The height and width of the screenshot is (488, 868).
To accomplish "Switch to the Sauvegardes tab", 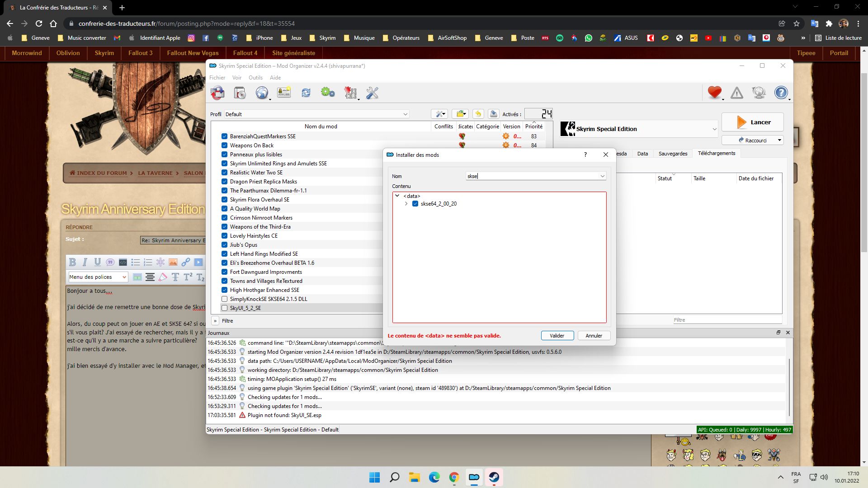I will pos(673,154).
